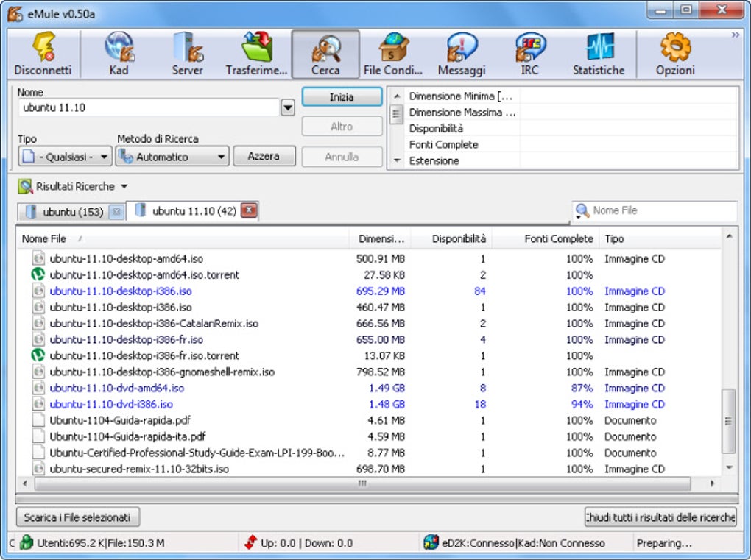
Task: Expand the Risultati Ricerche dropdown arrow
Action: [x=124, y=187]
